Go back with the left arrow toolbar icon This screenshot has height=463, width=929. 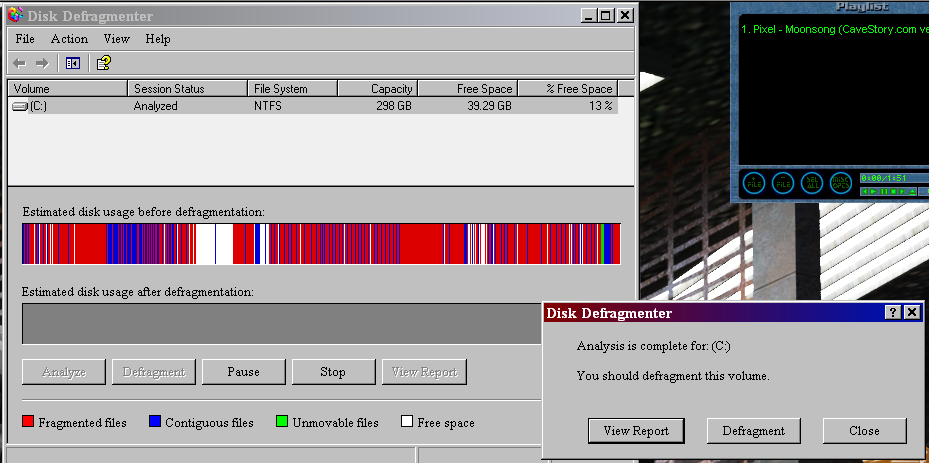click(19, 63)
